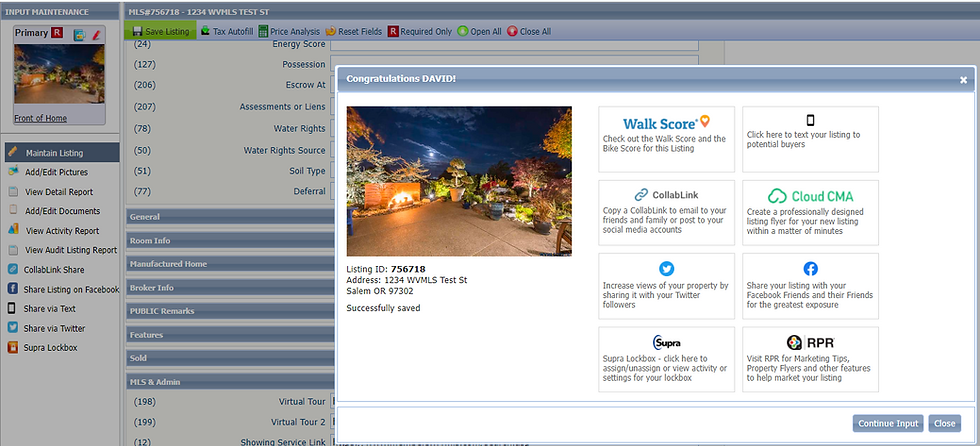Run Tax Autofill from the toolbar
The width and height of the screenshot is (980, 446).
pos(227,31)
